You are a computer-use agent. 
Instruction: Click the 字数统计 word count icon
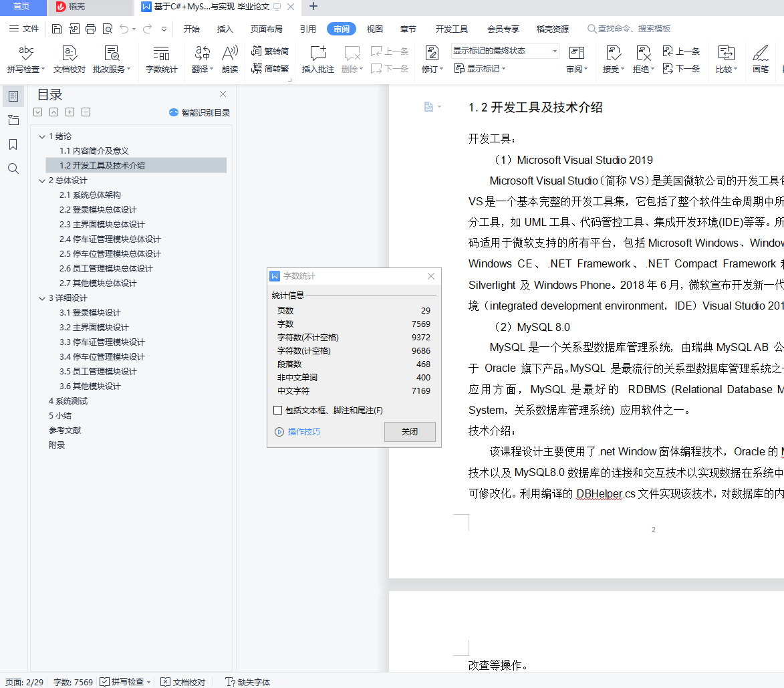pos(161,59)
